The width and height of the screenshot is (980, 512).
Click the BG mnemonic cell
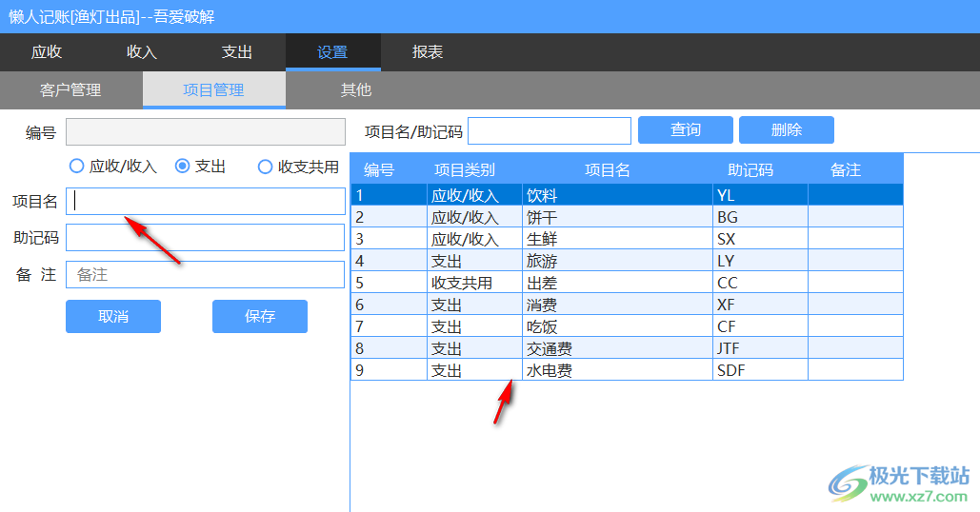coord(760,217)
